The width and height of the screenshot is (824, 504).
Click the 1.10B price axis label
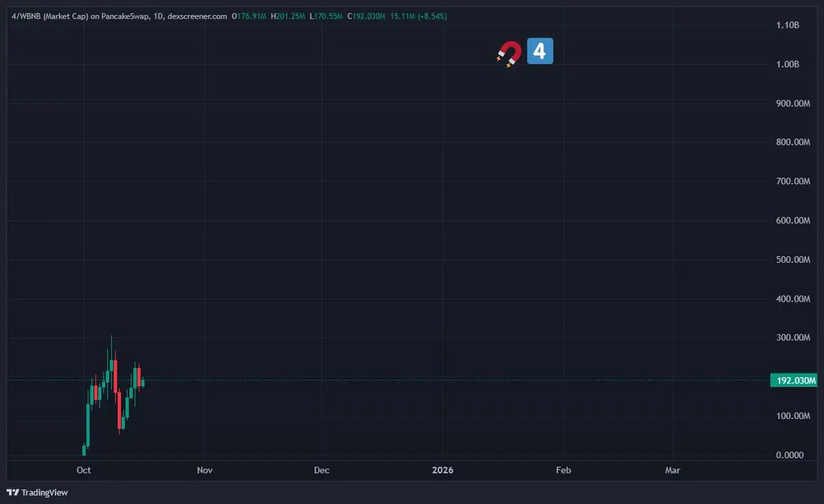(x=788, y=25)
